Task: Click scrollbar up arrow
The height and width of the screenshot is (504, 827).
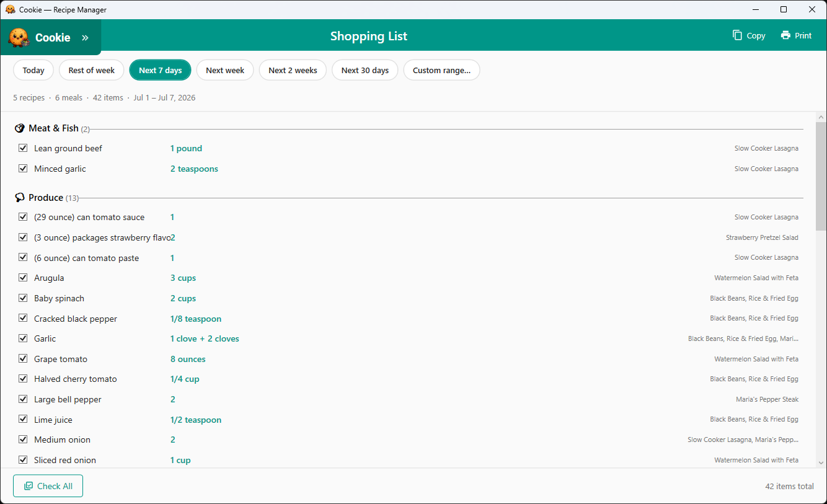Action: tap(821, 117)
